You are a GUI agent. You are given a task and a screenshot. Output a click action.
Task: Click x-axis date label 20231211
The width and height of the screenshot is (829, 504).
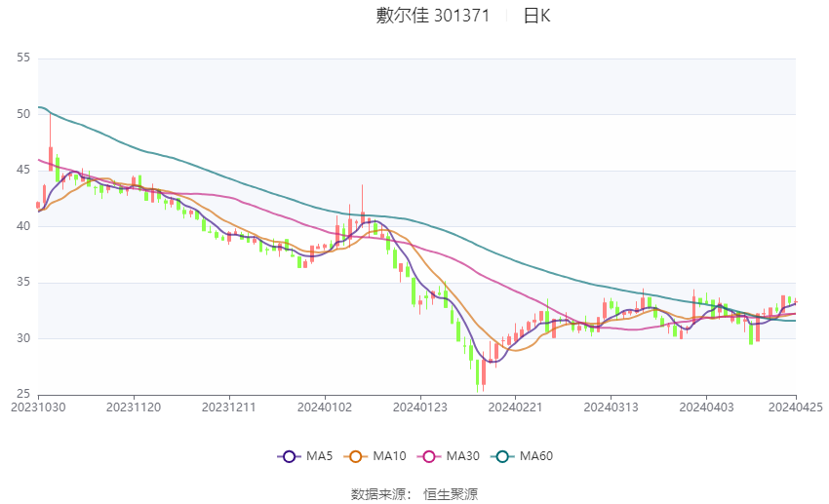(229, 407)
